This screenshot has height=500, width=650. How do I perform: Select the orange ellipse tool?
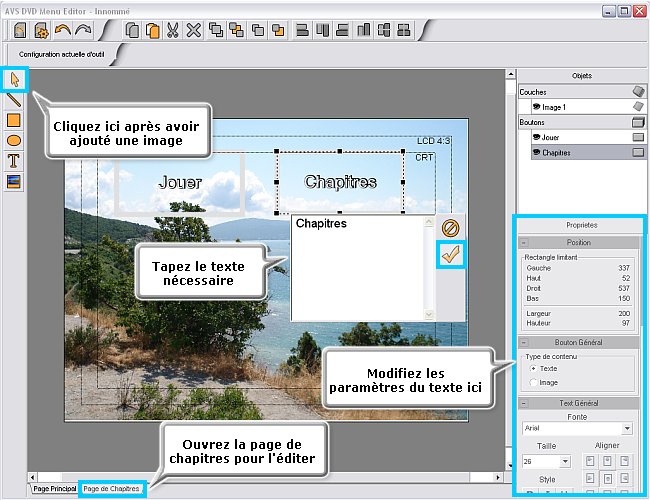(x=14, y=141)
